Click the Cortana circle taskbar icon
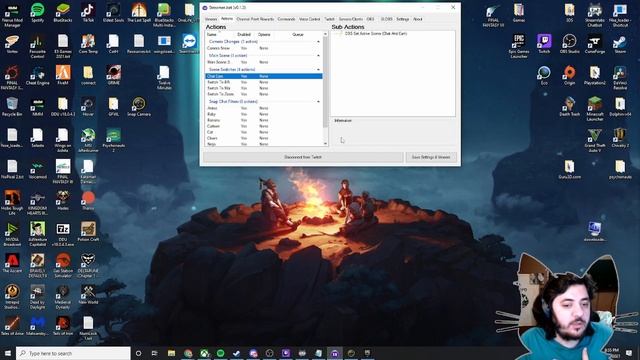Screen dimensions: 640x360 [138, 353]
